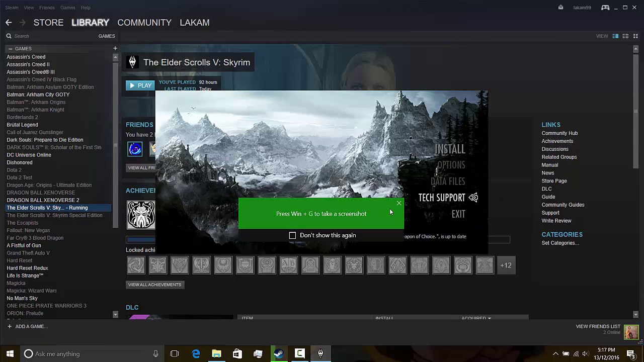The width and height of the screenshot is (644, 362).
Task: Click the library search magnifier icon
Action: pos(9,36)
